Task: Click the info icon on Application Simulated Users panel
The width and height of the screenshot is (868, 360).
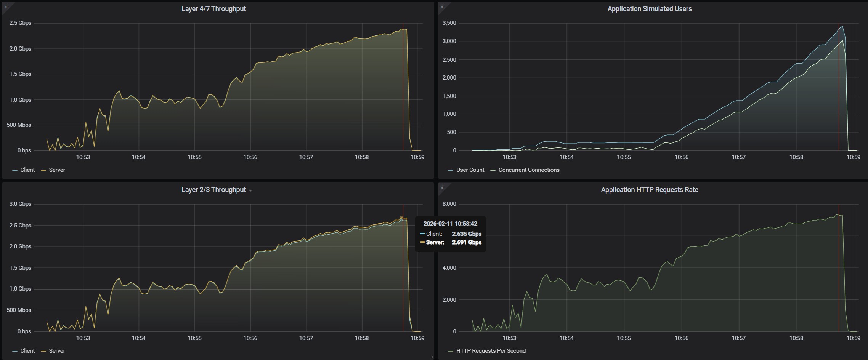Action: 442,6
